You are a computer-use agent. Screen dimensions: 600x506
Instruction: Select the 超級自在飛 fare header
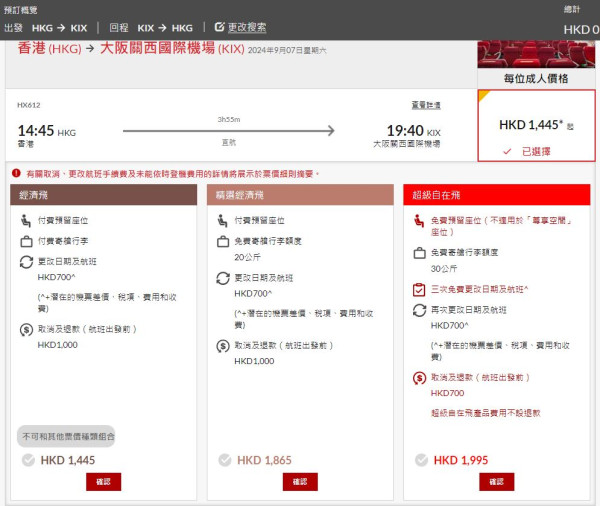pyautogui.click(x=497, y=195)
